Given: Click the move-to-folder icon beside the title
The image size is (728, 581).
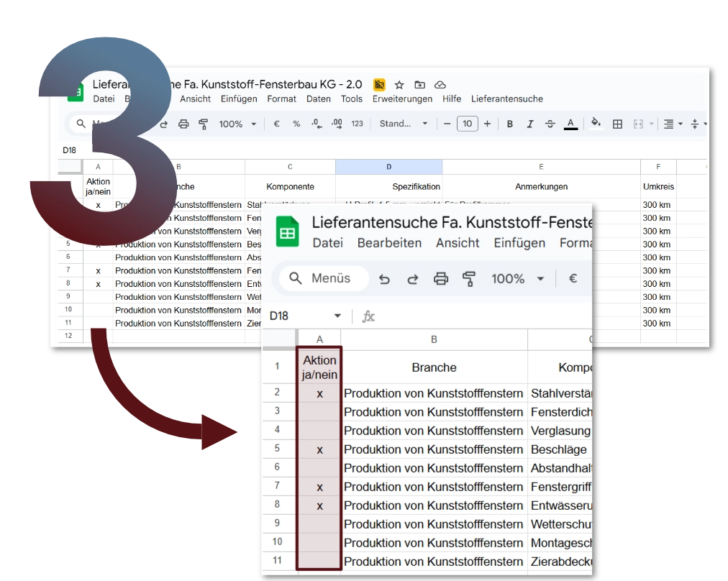Looking at the screenshot, I should 420,85.
